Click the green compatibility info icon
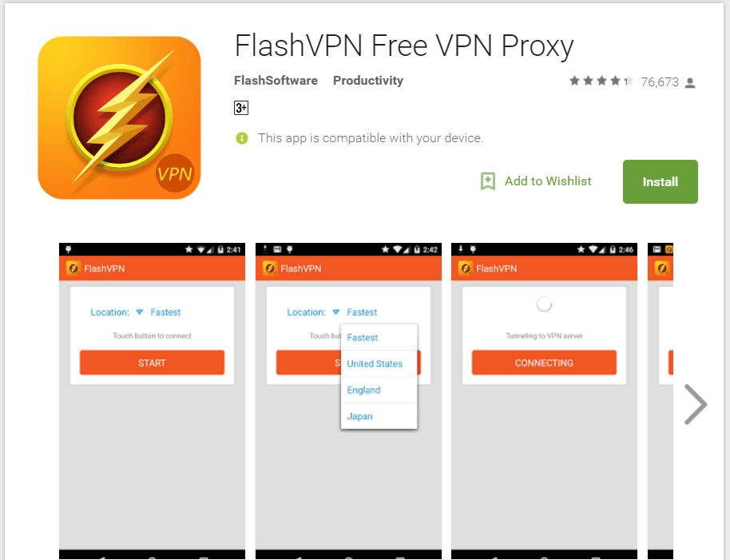The width and height of the screenshot is (730, 560). point(242,138)
